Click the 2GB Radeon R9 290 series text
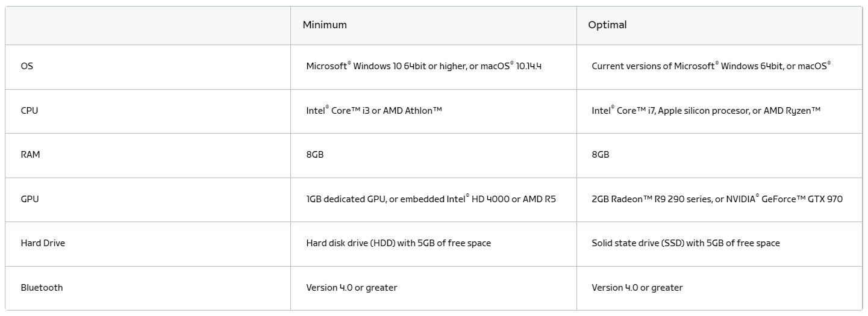 coord(717,199)
